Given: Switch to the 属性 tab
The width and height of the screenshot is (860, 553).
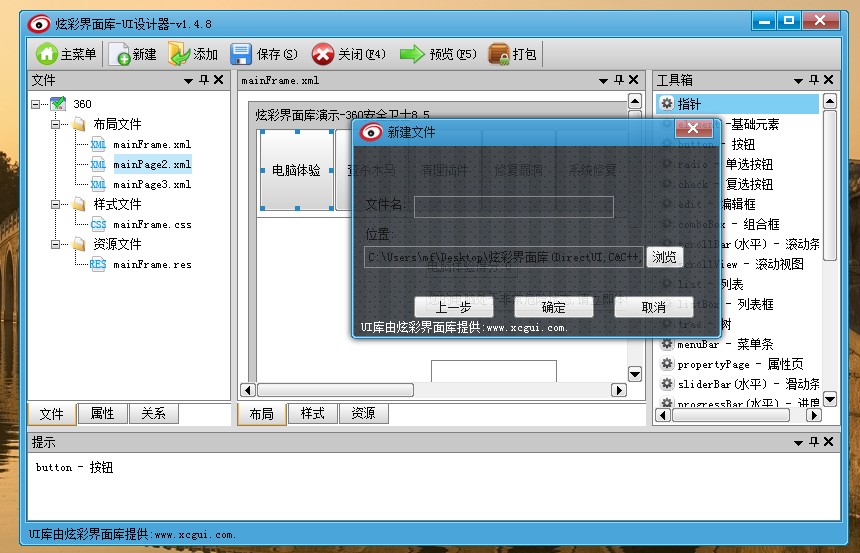Looking at the screenshot, I should click(102, 413).
